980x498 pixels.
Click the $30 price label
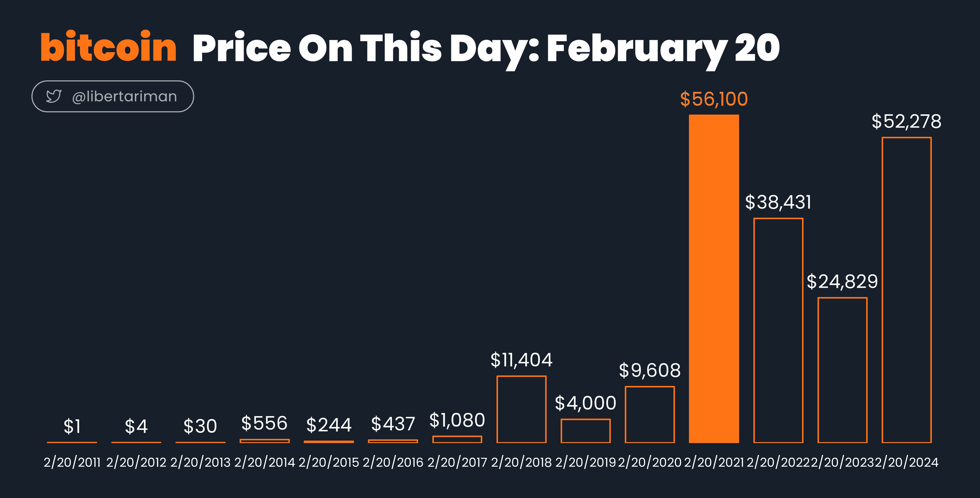click(x=200, y=426)
